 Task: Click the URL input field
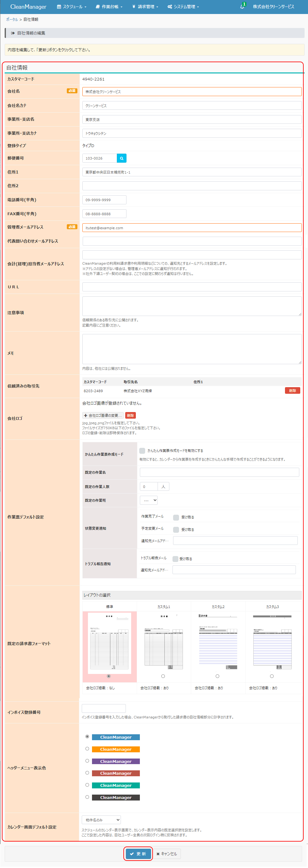pyautogui.click(x=192, y=287)
